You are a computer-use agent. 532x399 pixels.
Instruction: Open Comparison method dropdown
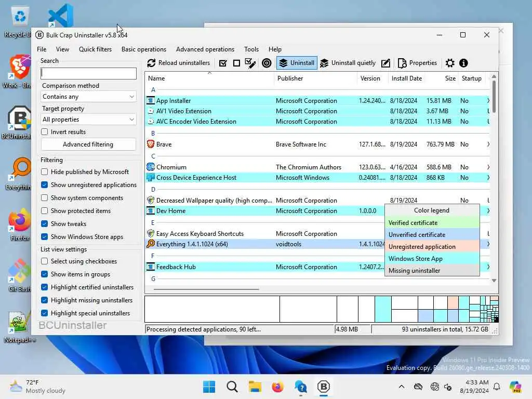pos(88,97)
